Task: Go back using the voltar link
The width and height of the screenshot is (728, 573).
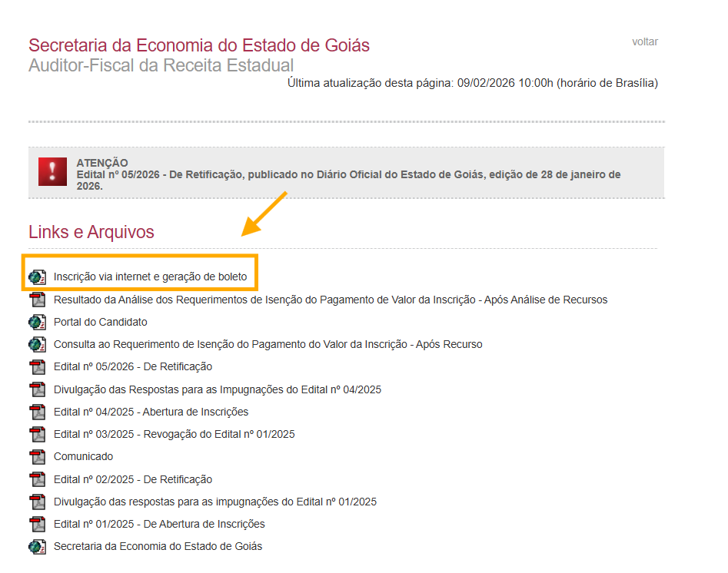Action: [644, 42]
